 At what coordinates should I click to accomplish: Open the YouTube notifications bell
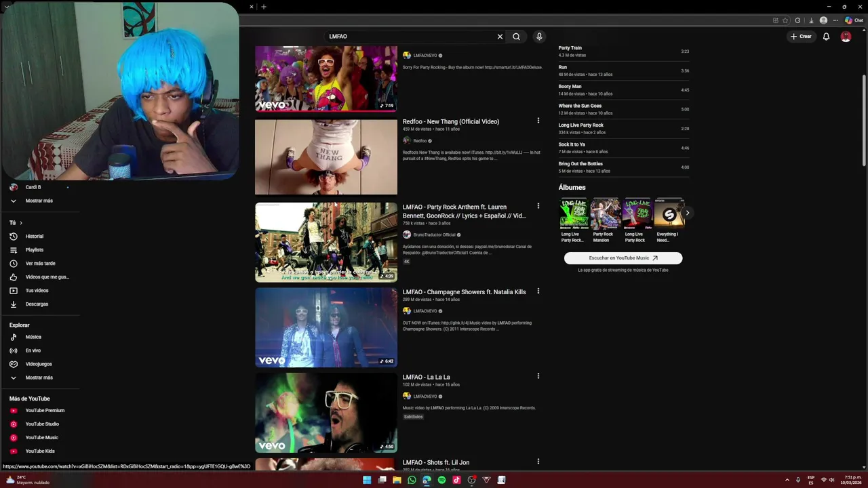826,37
